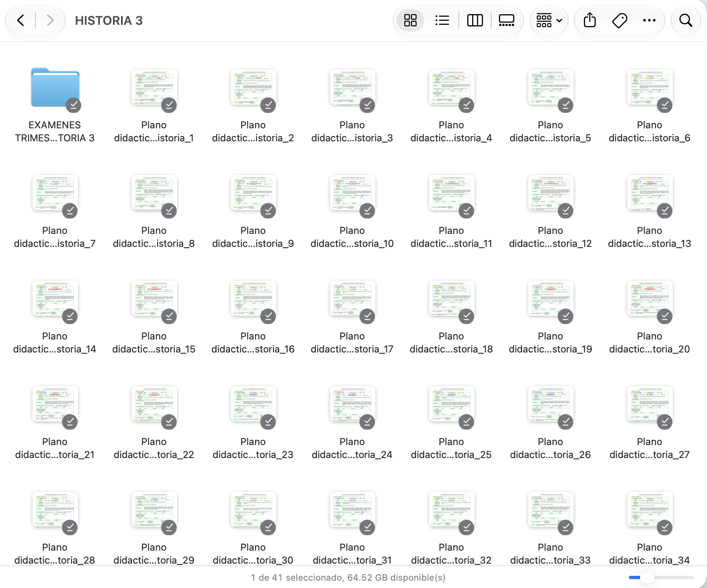This screenshot has width=707, height=588.
Task: Click the thumbnail of Plano didactic...toria_23
Action: pos(253,404)
